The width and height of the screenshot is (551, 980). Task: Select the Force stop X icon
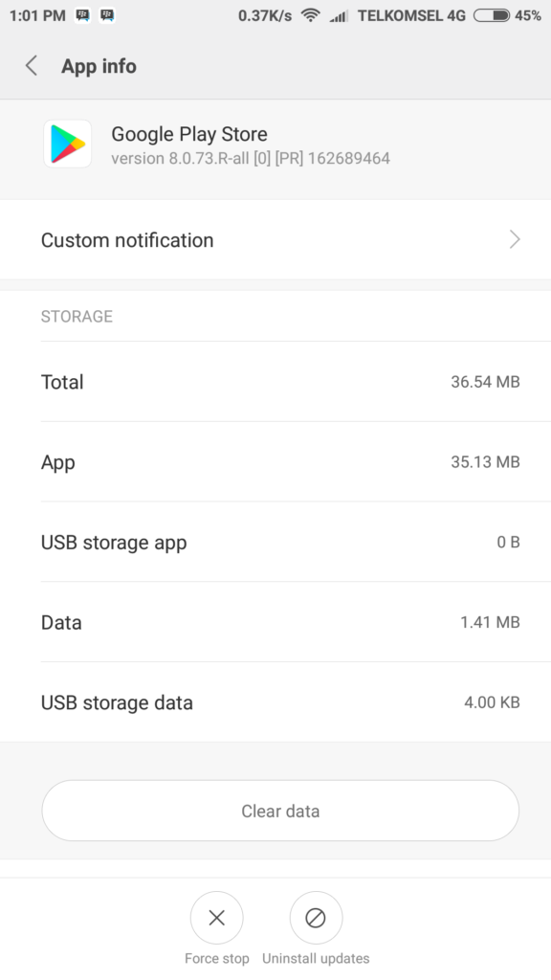click(217, 917)
